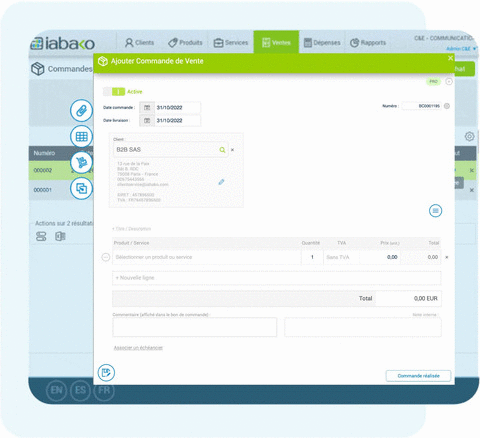The height and width of the screenshot is (438, 480).
Task: Click the Note interne text box
Action: (363, 327)
